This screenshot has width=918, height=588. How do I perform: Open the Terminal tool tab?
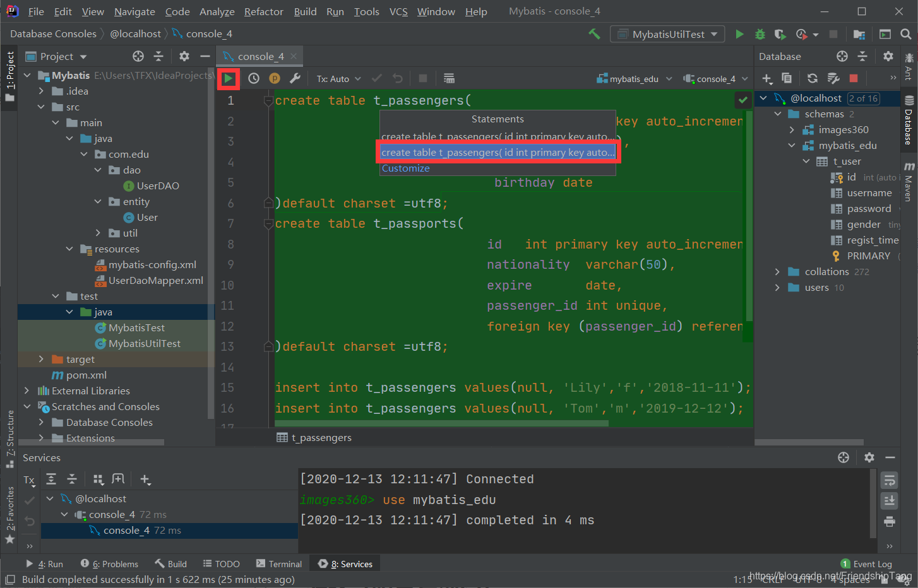pos(278,564)
